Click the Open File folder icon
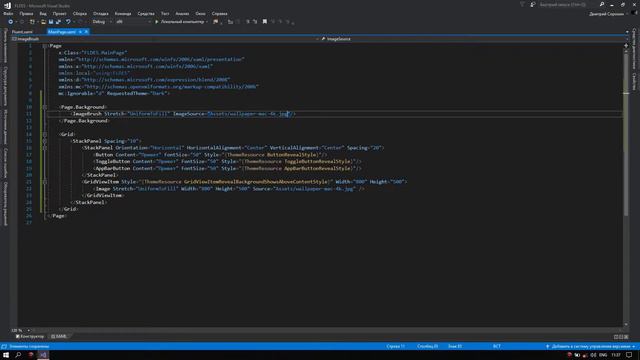The width and height of the screenshot is (640, 360). [x=43, y=22]
